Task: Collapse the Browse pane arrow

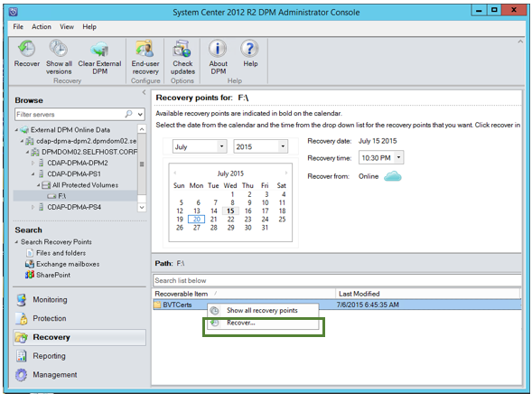Action: (144, 92)
